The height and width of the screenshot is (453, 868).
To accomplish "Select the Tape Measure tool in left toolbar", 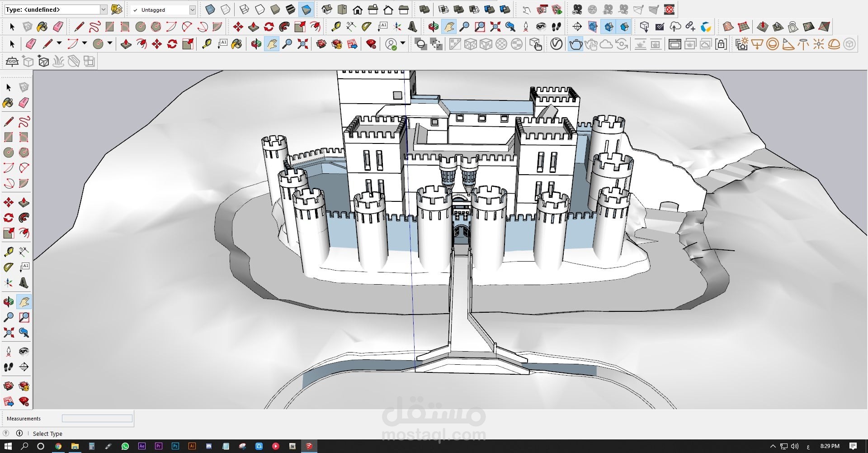I will pyautogui.click(x=8, y=252).
